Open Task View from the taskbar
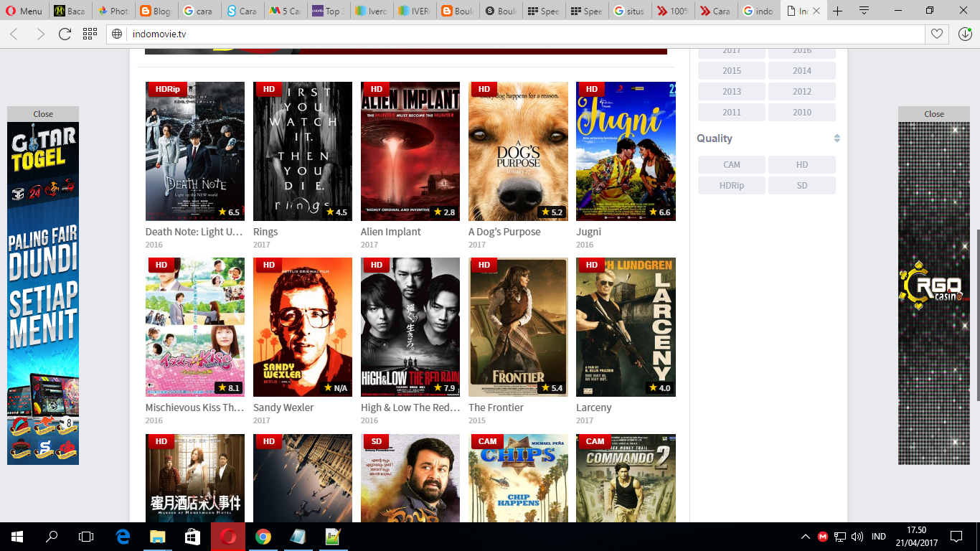 [86, 536]
